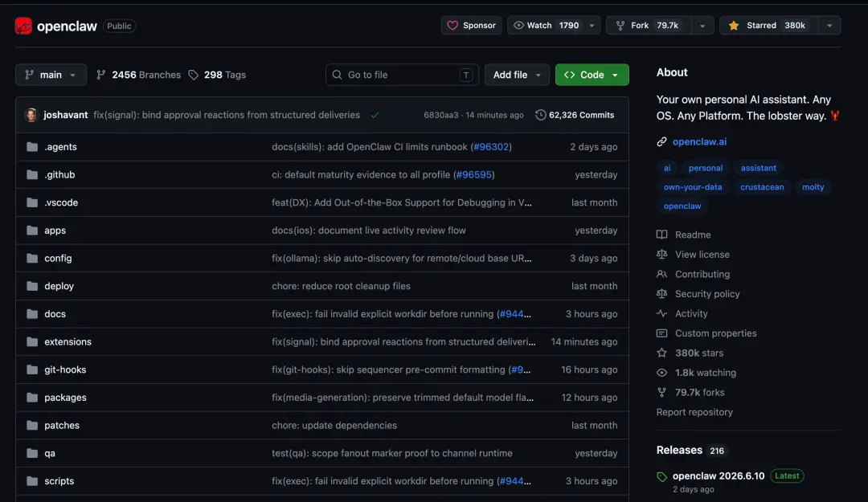The width and height of the screenshot is (868, 502).
Task: Click the link icon next to openclaw.ai
Action: (661, 141)
